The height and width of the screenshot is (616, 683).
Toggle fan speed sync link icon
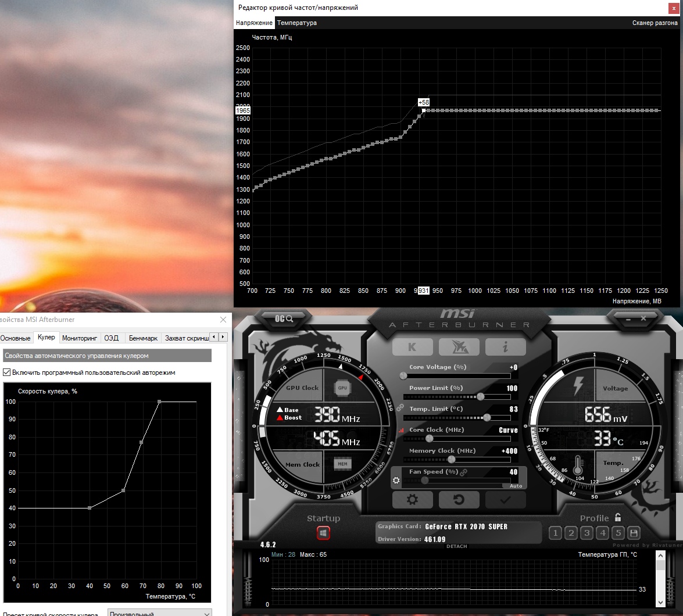point(463,472)
